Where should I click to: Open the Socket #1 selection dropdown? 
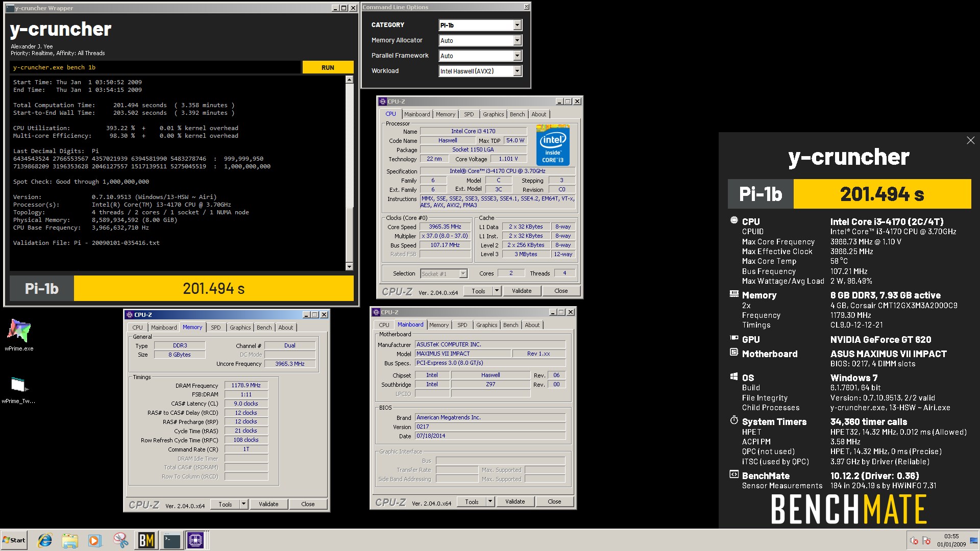click(463, 274)
